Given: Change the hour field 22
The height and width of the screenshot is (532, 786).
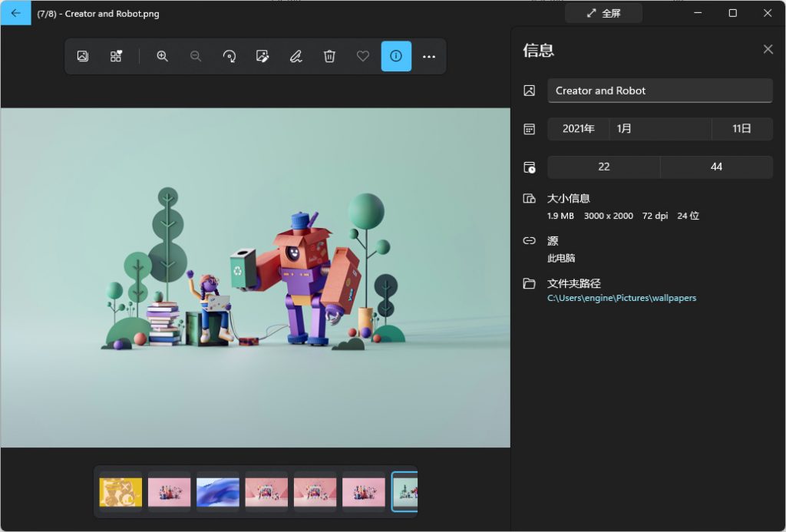Looking at the screenshot, I should click(x=603, y=167).
